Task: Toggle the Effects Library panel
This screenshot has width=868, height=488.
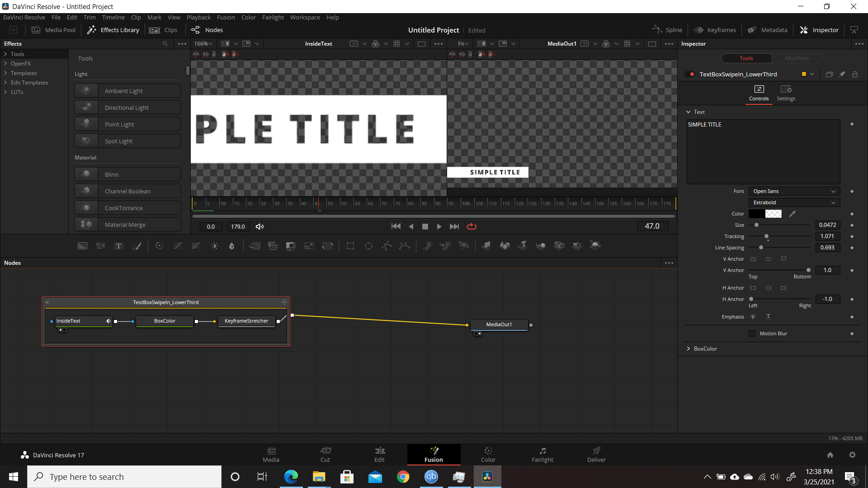Action: [113, 30]
